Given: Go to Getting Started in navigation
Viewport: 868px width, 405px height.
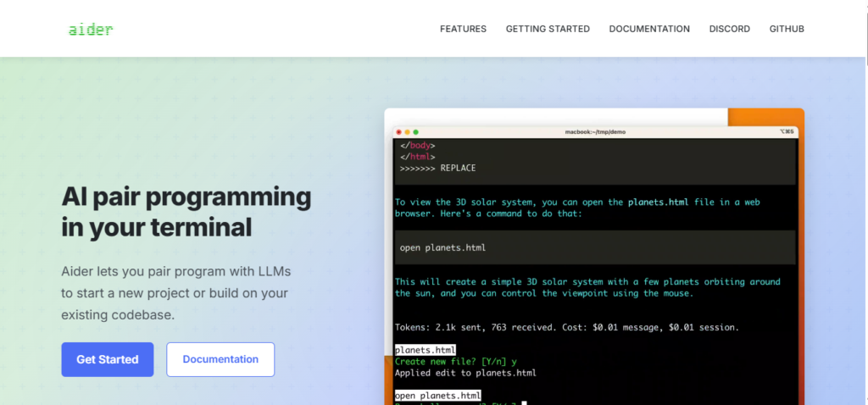Looking at the screenshot, I should 548,29.
